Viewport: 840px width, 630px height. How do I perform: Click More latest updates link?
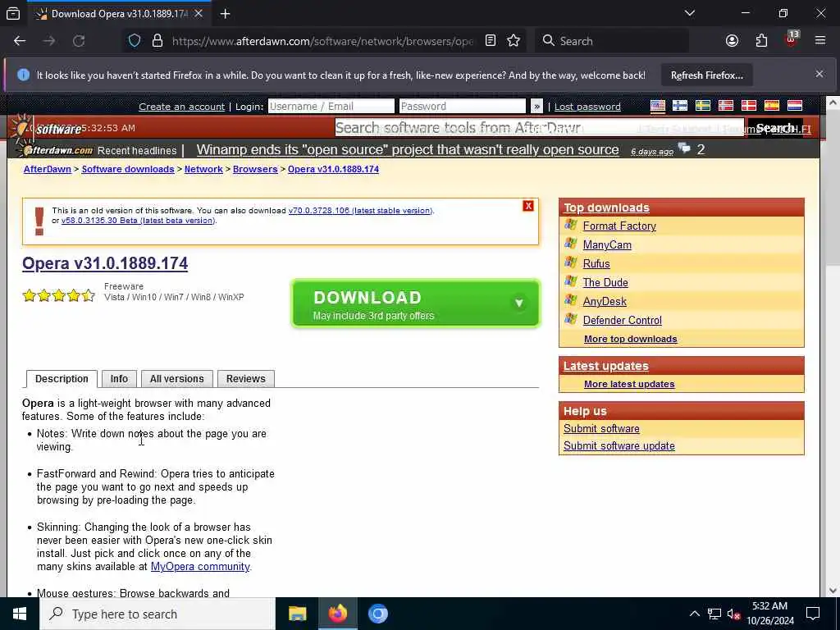click(629, 384)
